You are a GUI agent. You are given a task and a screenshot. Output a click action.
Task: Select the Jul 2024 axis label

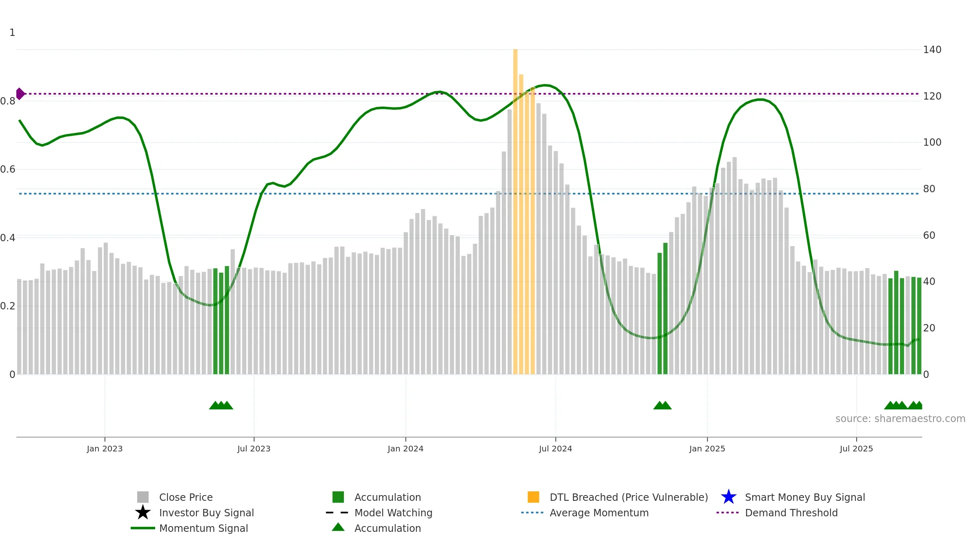pyautogui.click(x=555, y=449)
